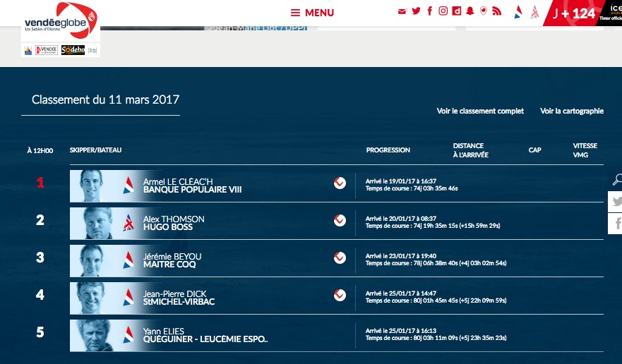Click finish checkmark icon for Banque Populaire VIII
The height and width of the screenshot is (364, 622).
point(340,183)
